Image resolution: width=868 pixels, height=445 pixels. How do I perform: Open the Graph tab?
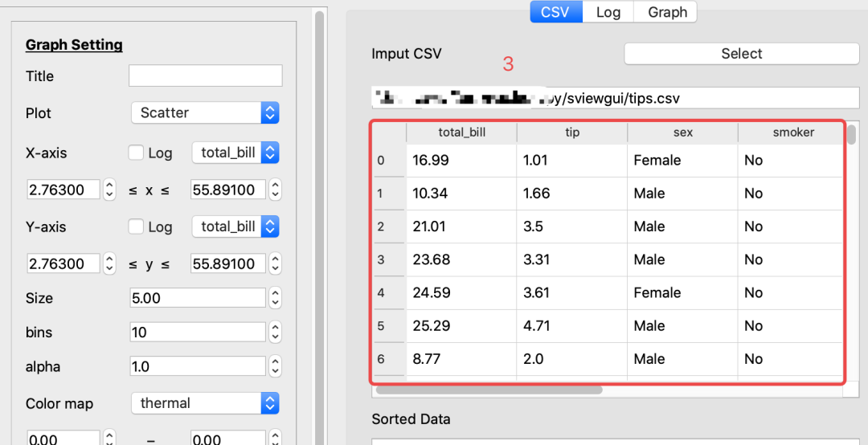pyautogui.click(x=666, y=12)
